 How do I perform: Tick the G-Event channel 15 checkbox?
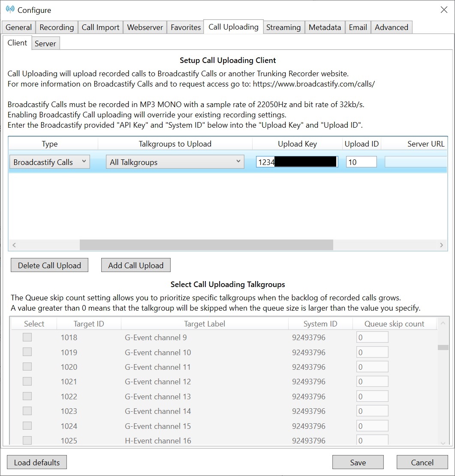tap(27, 426)
